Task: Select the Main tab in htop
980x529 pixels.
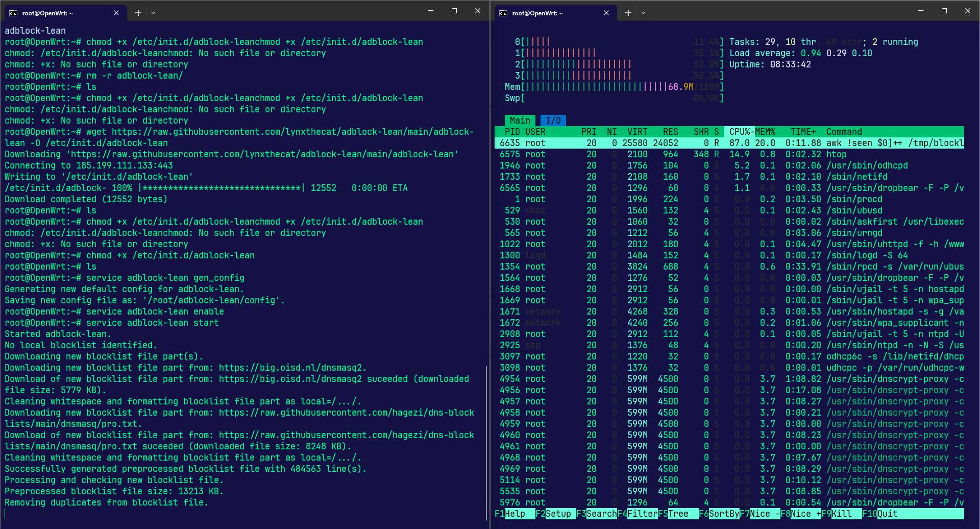Action: [x=520, y=121]
